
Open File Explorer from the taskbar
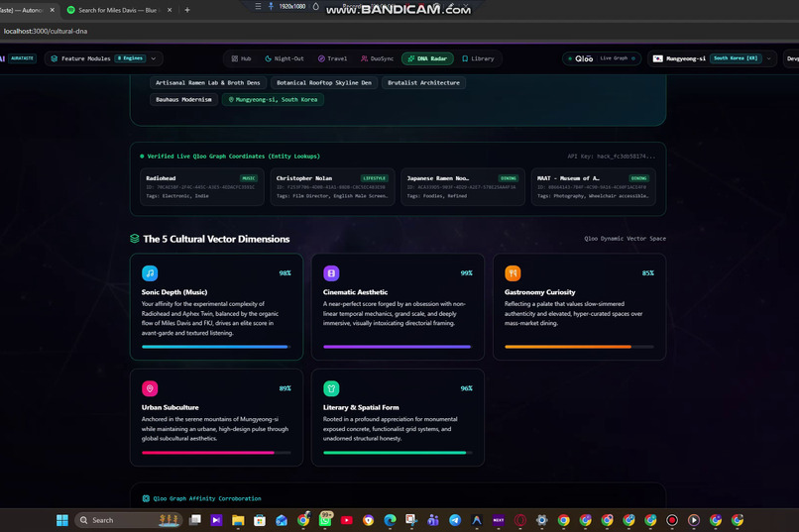[x=238, y=520]
